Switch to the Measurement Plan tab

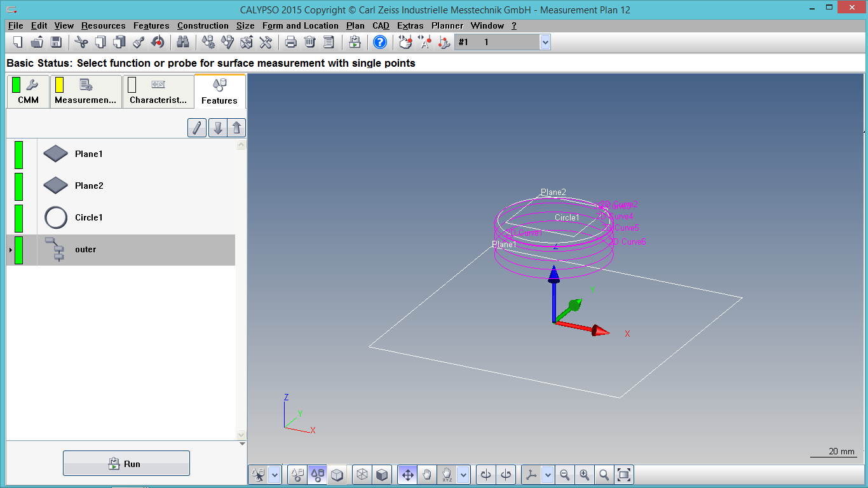click(86, 91)
